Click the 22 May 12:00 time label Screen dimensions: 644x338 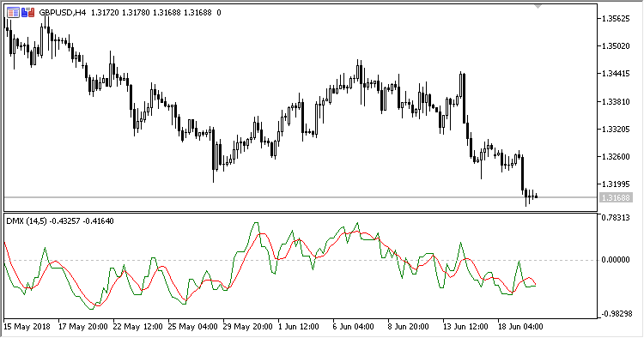tap(138, 327)
